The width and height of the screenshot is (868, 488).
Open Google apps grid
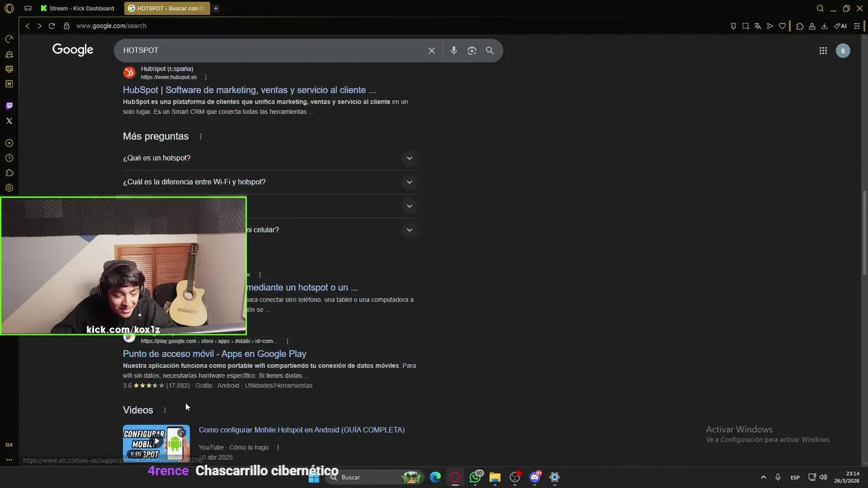coord(823,50)
